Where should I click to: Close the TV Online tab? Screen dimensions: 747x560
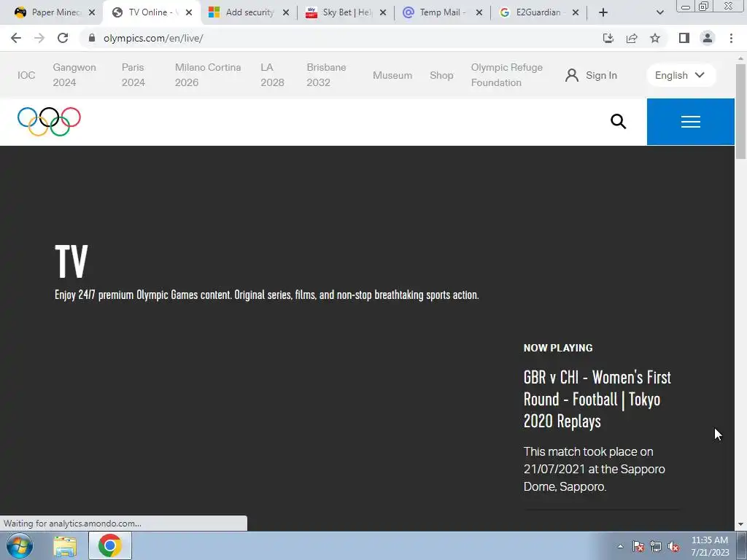189,12
